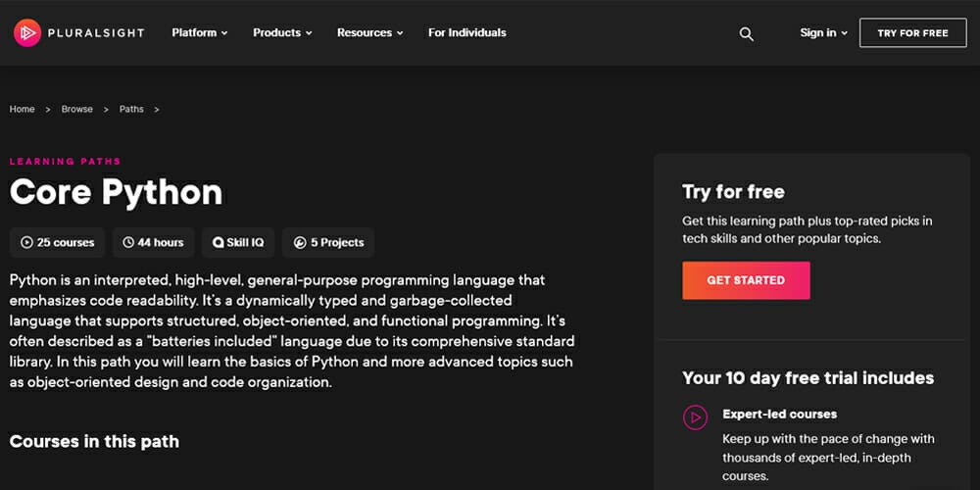
Task: Click the PLURALSIGHT wordmark text
Action: (96, 33)
